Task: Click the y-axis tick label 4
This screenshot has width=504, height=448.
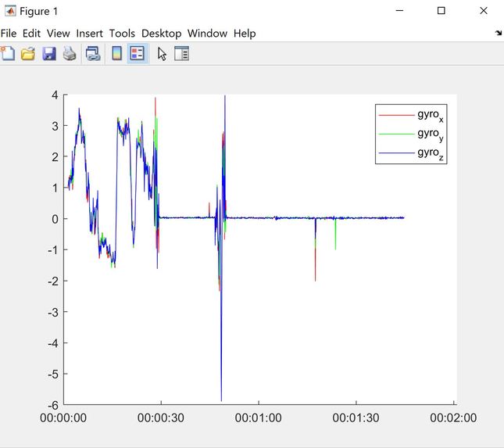Action: 55,95
